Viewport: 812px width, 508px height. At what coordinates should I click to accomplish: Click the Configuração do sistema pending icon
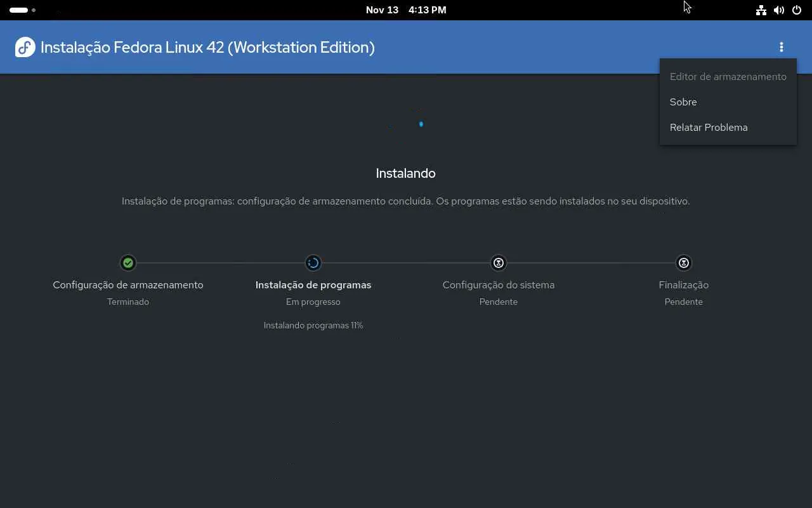pos(499,263)
